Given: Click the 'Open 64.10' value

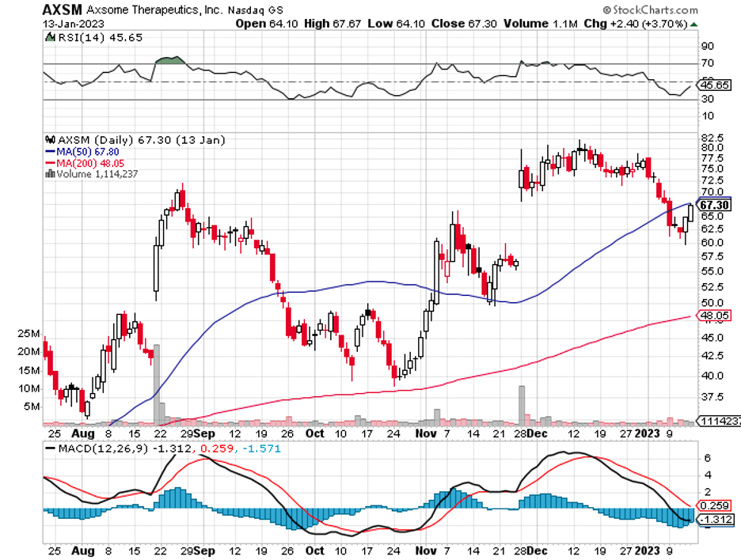Looking at the screenshot, I should tap(267, 24).
